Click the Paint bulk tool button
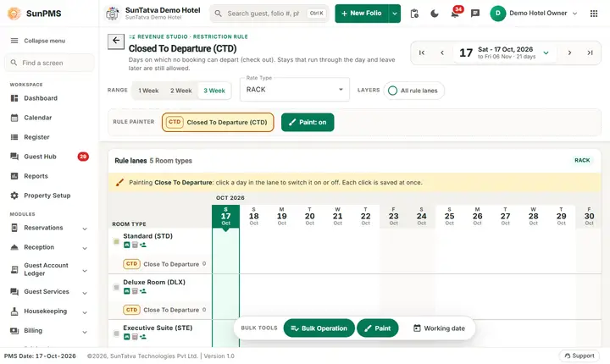Viewport: 610px width, 364px height. [377, 328]
